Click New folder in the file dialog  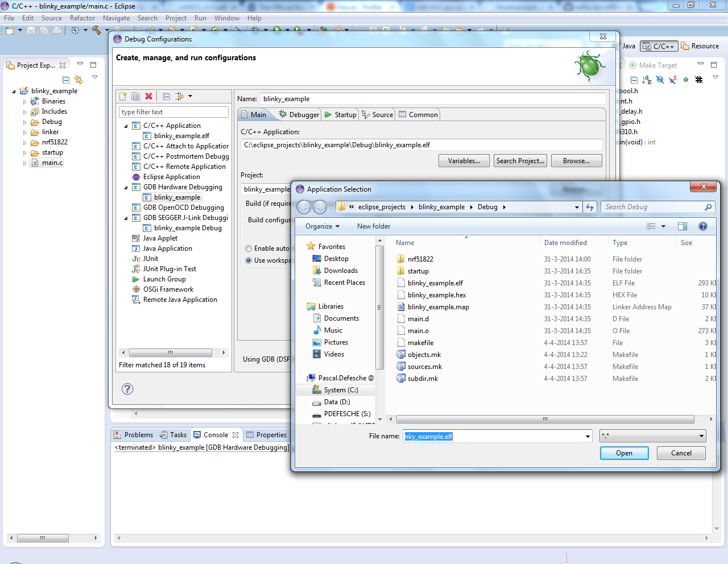[374, 226]
